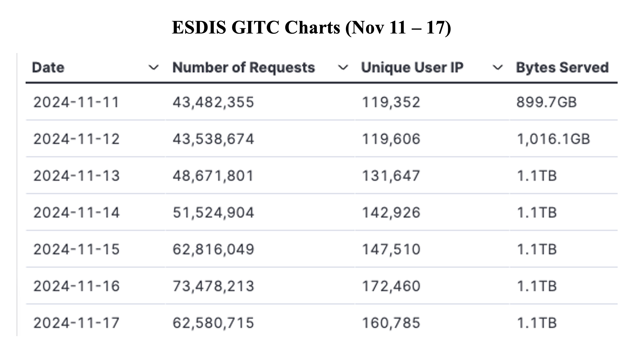This screenshot has height=360, width=644.
Task: Click the Number of Requests header
Action: 244,67
